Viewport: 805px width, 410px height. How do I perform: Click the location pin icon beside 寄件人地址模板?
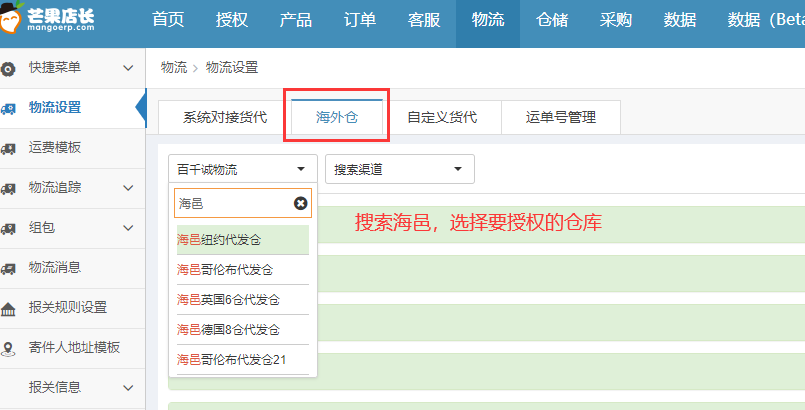pyautogui.click(x=8, y=349)
